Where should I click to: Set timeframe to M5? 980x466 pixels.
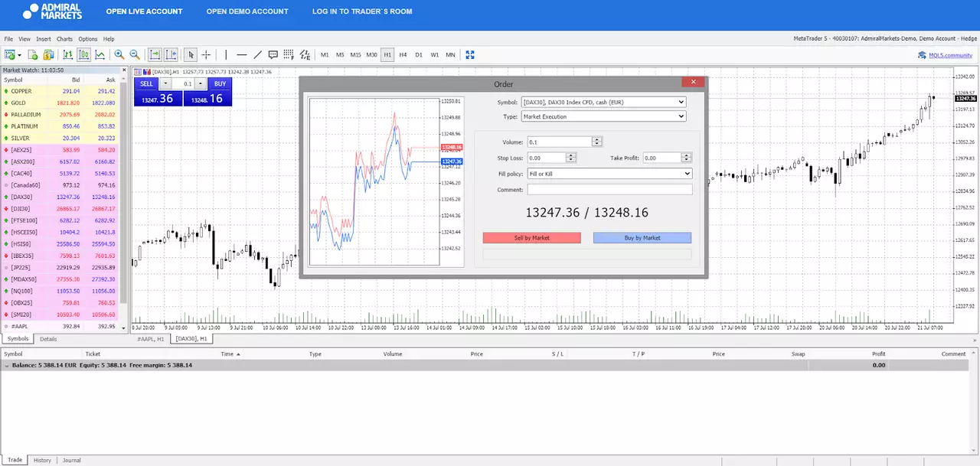340,54
